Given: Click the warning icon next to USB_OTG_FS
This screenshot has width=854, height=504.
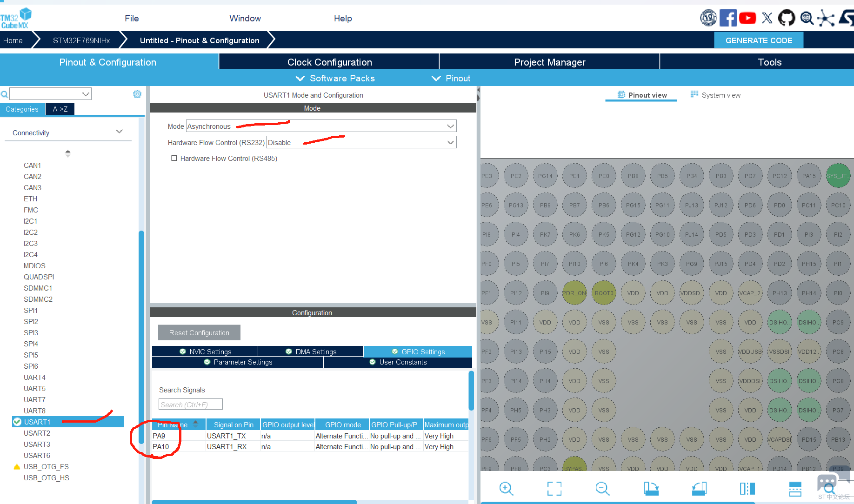Looking at the screenshot, I should coord(17,467).
